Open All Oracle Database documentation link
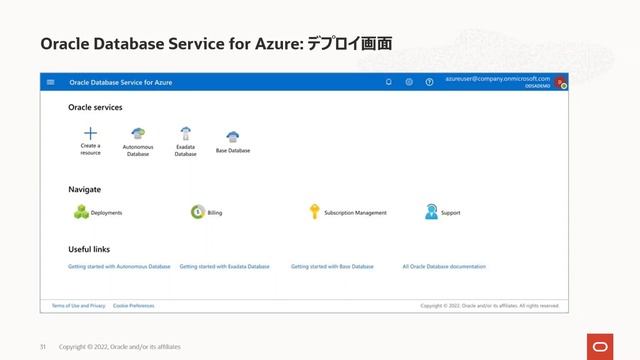This screenshot has height=360, width=640. pyautogui.click(x=444, y=267)
